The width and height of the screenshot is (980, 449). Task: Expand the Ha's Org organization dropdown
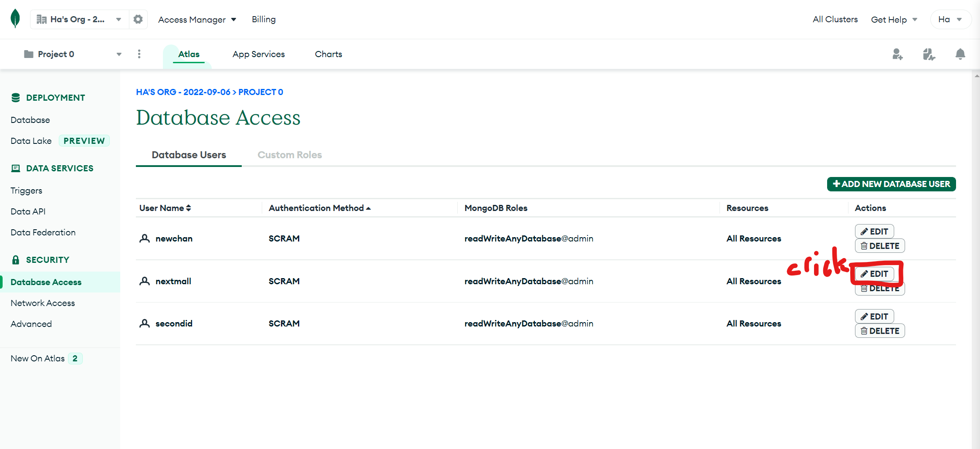point(80,19)
